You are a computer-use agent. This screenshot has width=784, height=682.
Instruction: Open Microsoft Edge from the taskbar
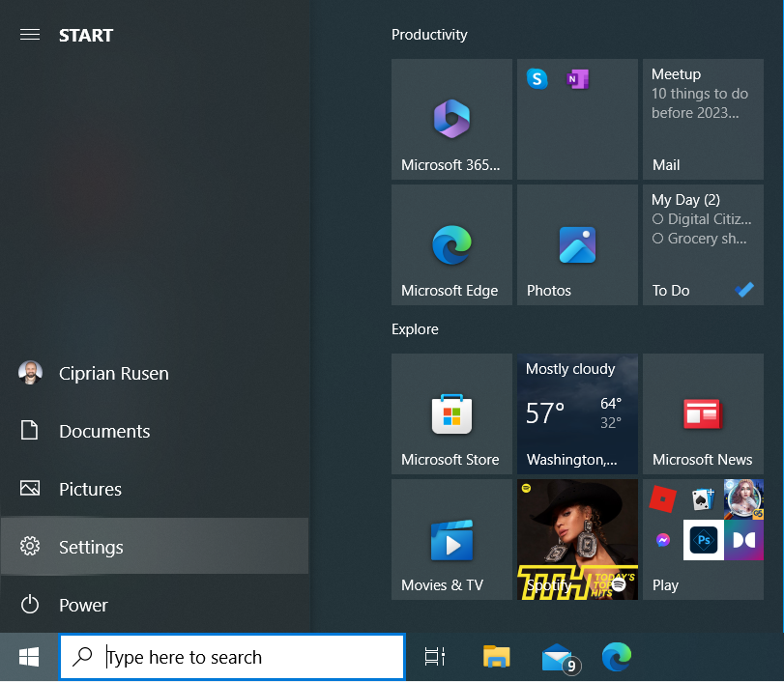[617, 657]
